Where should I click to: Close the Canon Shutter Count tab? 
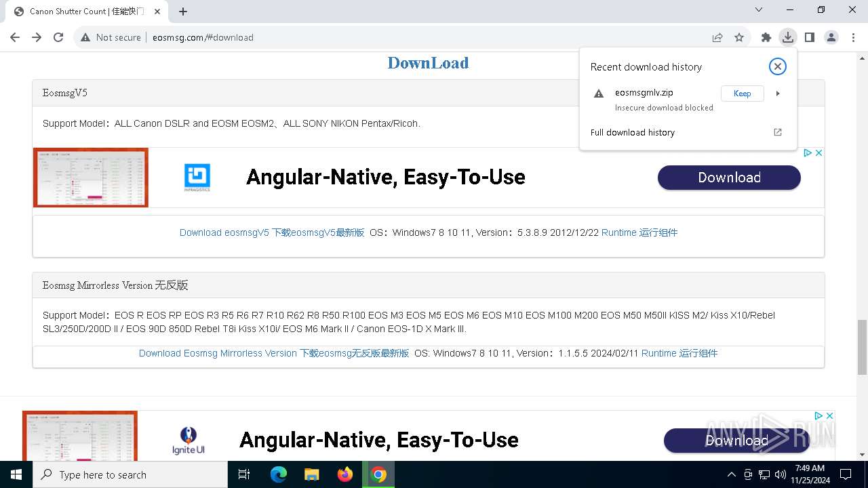point(157,12)
